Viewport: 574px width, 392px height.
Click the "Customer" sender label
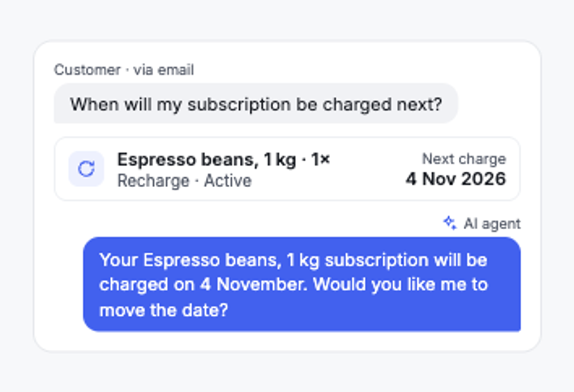tap(87, 69)
